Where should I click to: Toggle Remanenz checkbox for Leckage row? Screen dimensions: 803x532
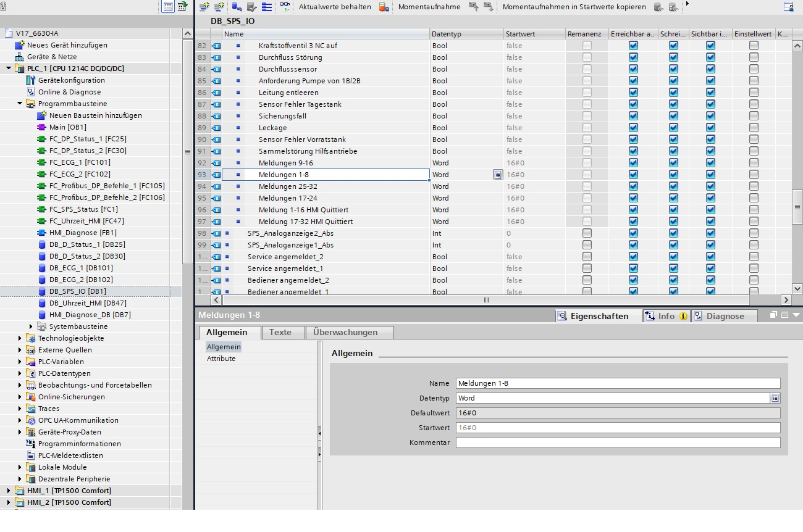coord(587,128)
